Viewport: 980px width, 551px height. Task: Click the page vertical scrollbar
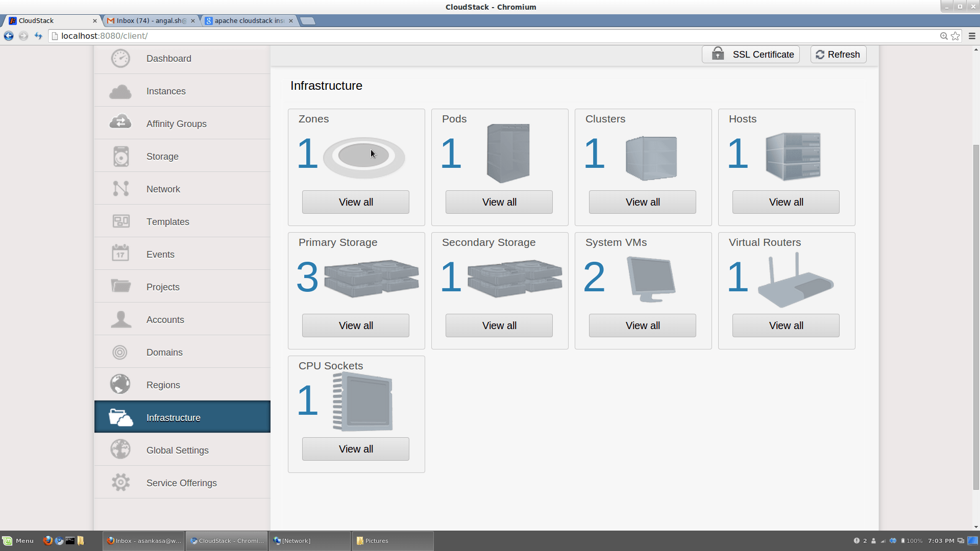[x=976, y=316]
